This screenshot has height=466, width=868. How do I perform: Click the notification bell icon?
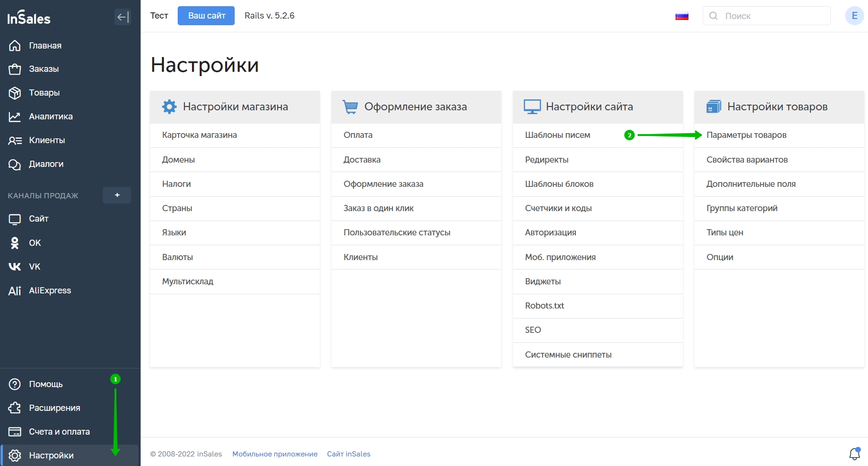[x=854, y=454]
